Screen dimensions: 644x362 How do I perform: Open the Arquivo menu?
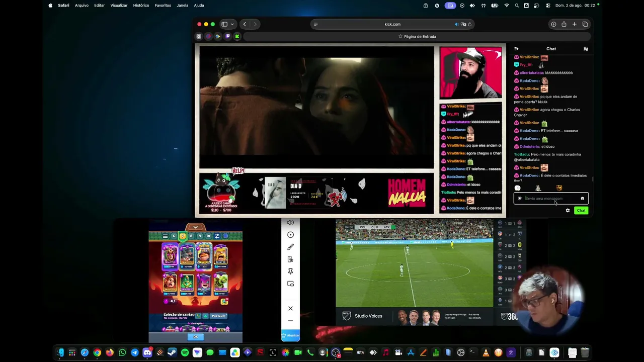tap(82, 6)
